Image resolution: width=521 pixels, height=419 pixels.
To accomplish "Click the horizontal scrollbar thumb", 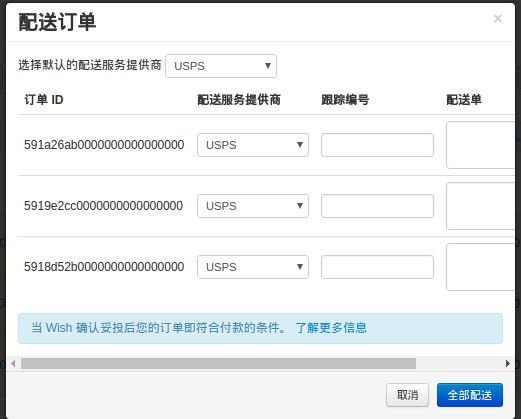I will [x=218, y=363].
